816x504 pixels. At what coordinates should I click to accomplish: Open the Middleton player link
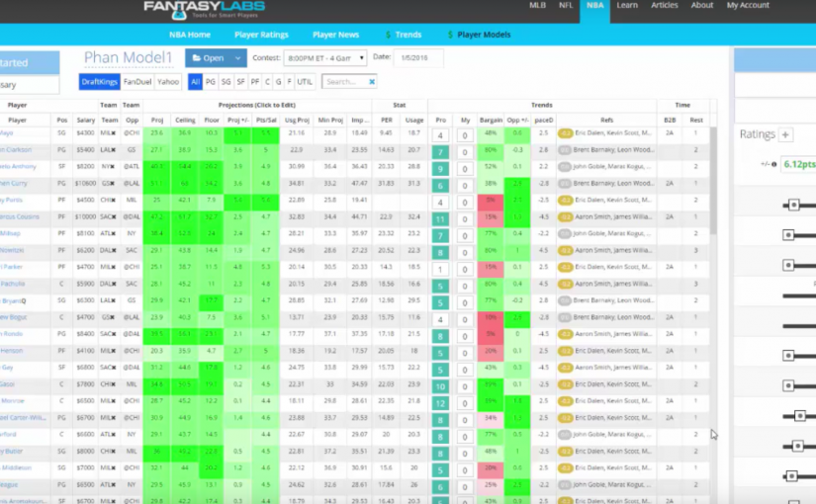pyautogui.click(x=16, y=467)
